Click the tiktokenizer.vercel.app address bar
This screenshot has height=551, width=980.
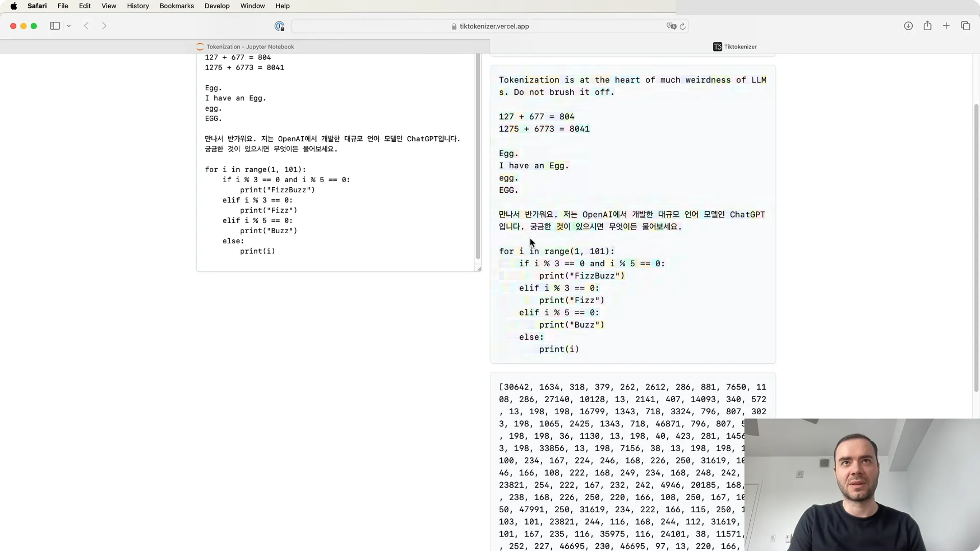tap(490, 26)
